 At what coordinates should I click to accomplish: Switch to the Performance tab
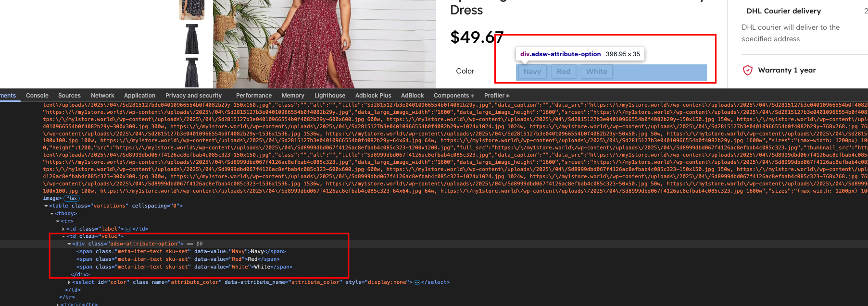pyautogui.click(x=254, y=96)
